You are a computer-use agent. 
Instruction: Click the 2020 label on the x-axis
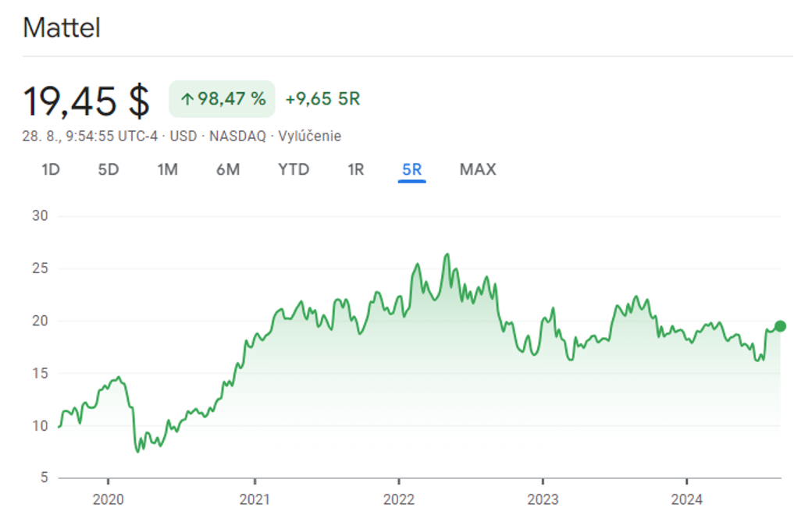[108, 499]
